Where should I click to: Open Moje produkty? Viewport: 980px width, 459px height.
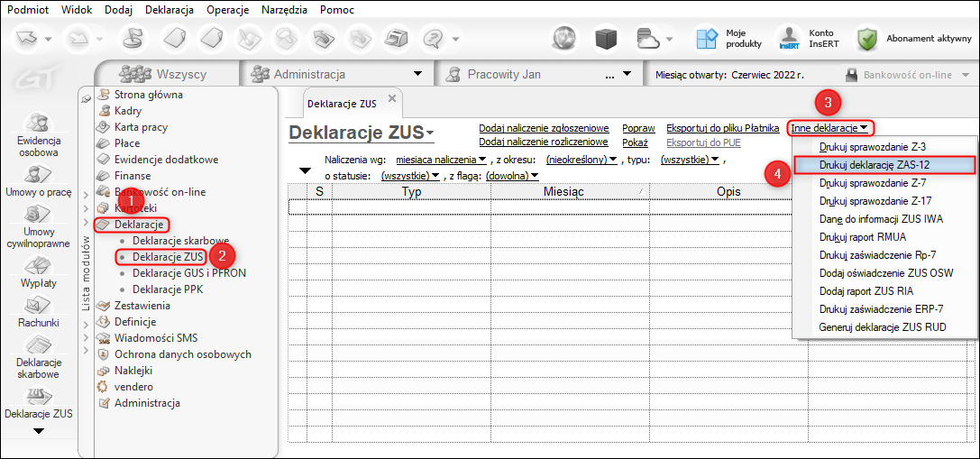point(730,39)
